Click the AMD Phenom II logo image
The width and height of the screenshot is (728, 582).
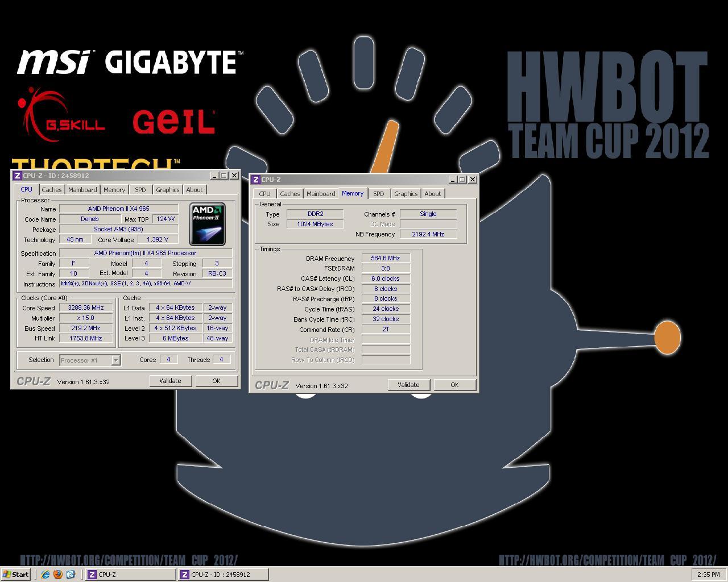click(207, 223)
